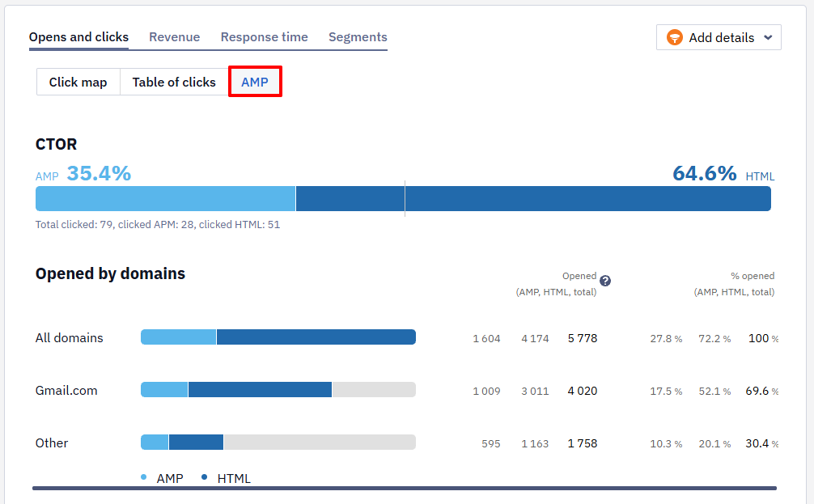
Task: Select the Other domains row label
Action: pyautogui.click(x=52, y=443)
